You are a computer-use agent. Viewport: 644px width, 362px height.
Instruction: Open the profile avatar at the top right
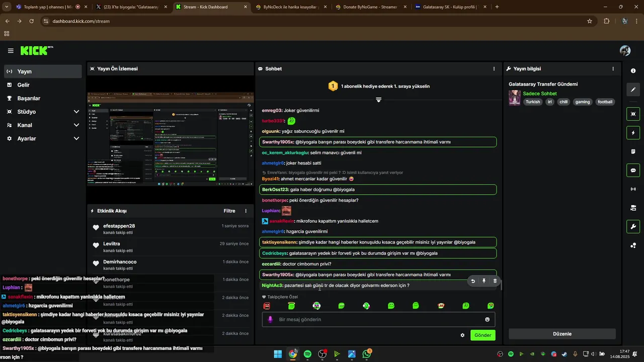(625, 51)
